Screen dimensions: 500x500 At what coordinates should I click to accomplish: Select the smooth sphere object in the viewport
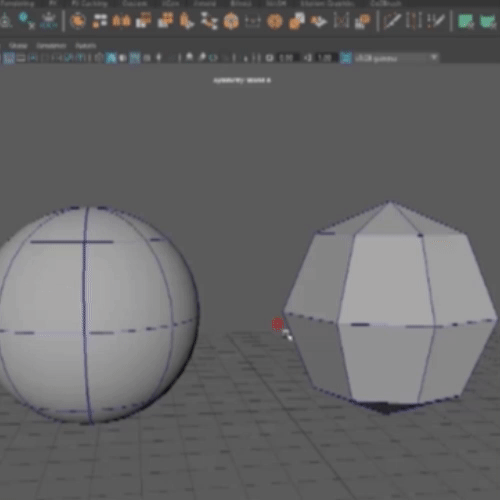[x=97, y=315]
